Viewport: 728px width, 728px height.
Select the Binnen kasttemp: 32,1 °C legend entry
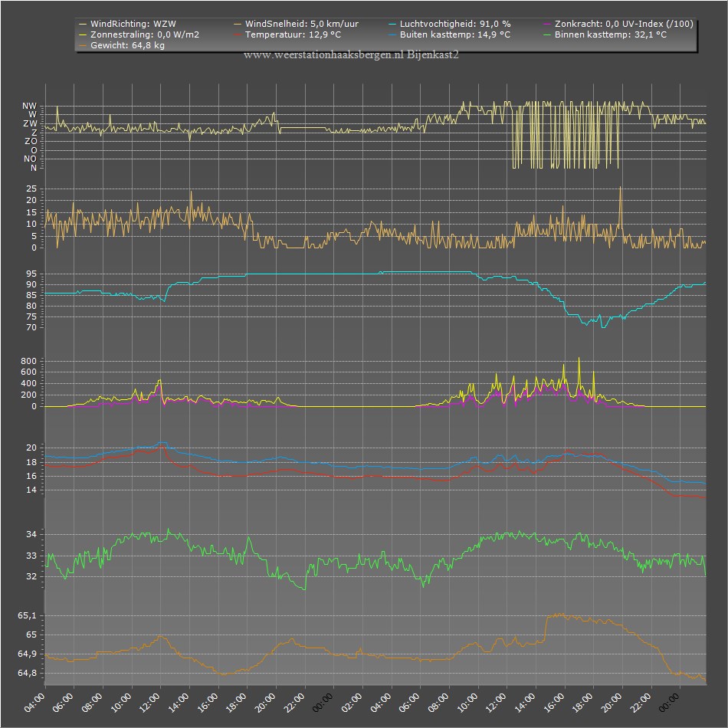(x=605, y=34)
